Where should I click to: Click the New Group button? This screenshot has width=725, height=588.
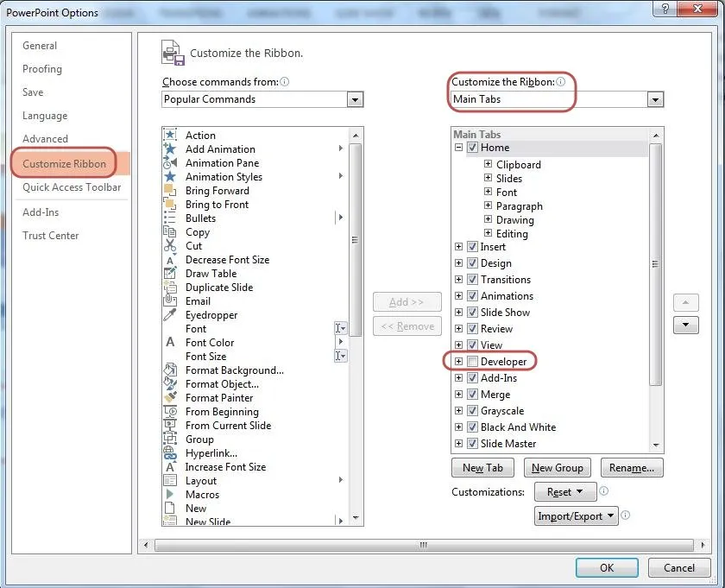tap(558, 468)
